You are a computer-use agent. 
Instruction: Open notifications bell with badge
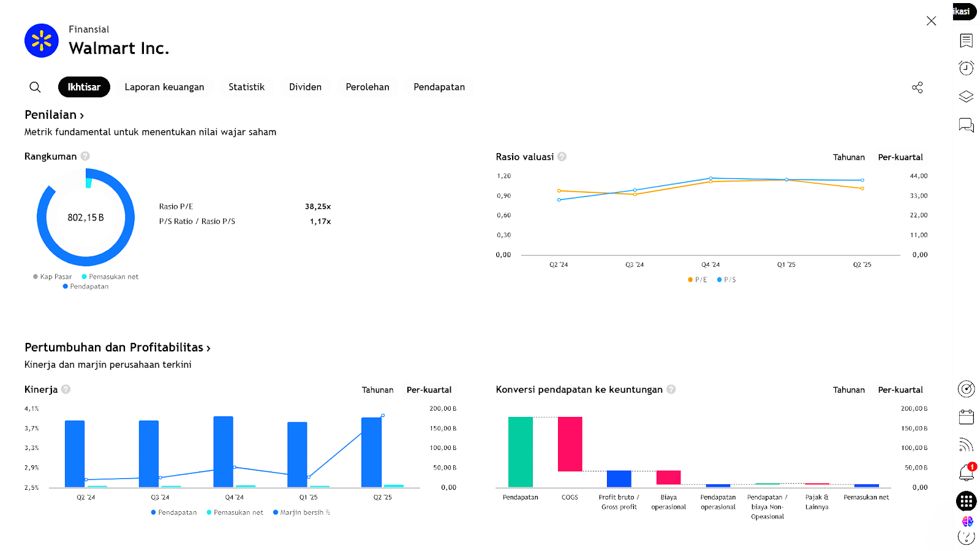point(966,473)
